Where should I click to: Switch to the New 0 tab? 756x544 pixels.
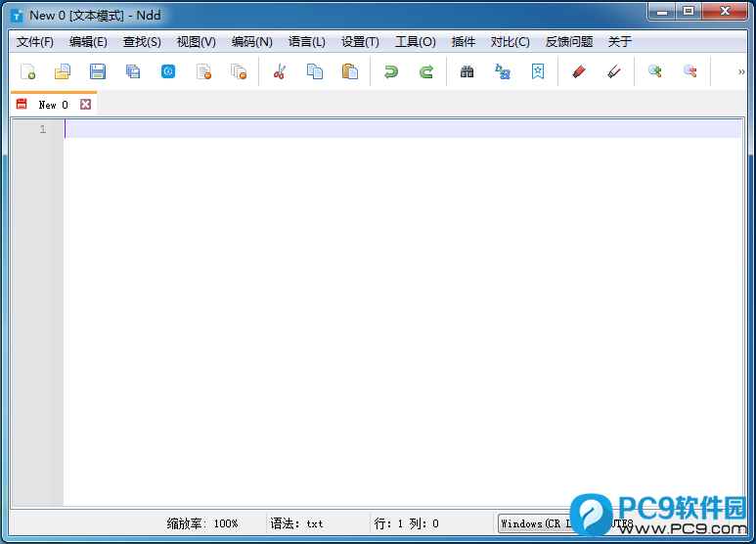tap(53, 105)
